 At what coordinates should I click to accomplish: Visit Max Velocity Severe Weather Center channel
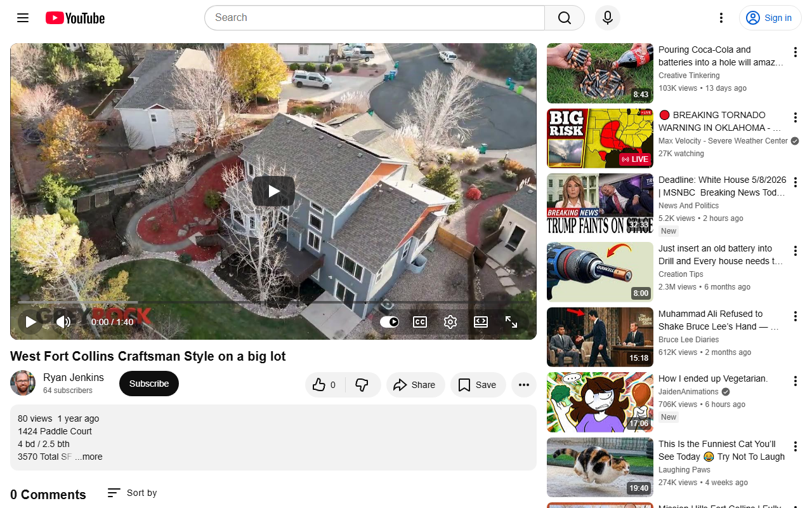tap(723, 141)
